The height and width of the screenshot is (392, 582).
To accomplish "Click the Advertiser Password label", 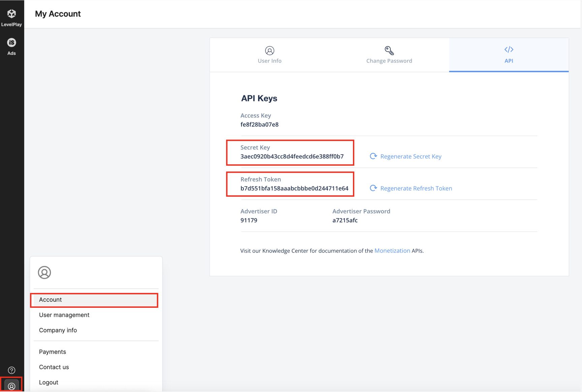I will [361, 211].
